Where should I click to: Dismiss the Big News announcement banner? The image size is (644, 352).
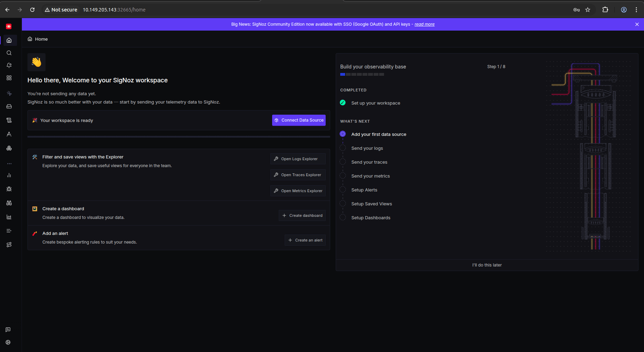637,24
